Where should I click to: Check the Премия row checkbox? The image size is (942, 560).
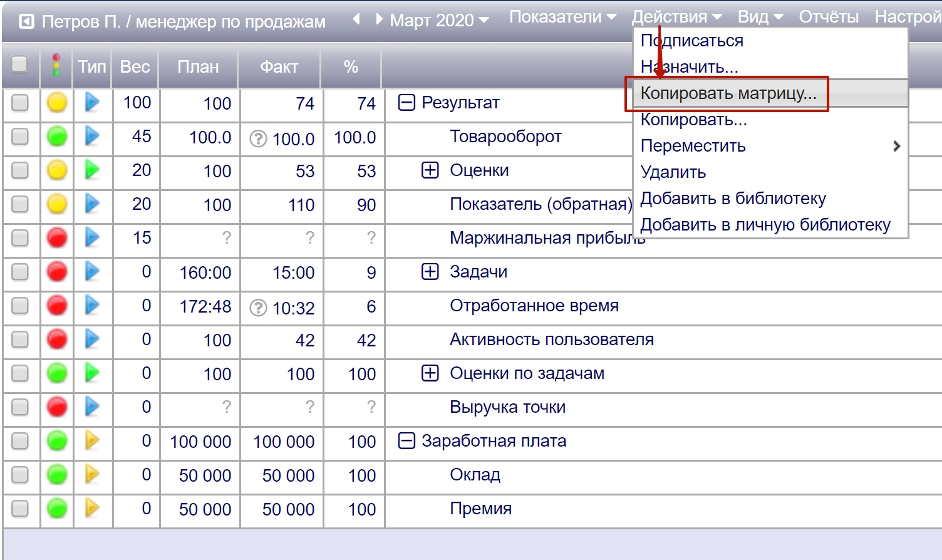point(20,508)
